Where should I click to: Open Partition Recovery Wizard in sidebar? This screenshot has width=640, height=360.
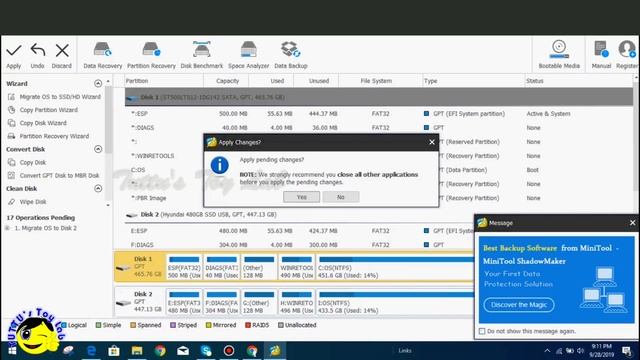[49, 136]
